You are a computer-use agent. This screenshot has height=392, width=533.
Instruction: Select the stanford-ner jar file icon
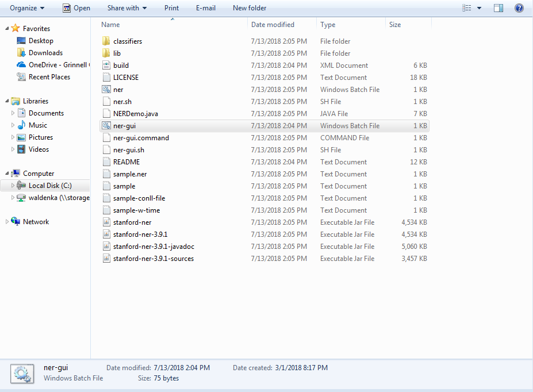pos(106,222)
